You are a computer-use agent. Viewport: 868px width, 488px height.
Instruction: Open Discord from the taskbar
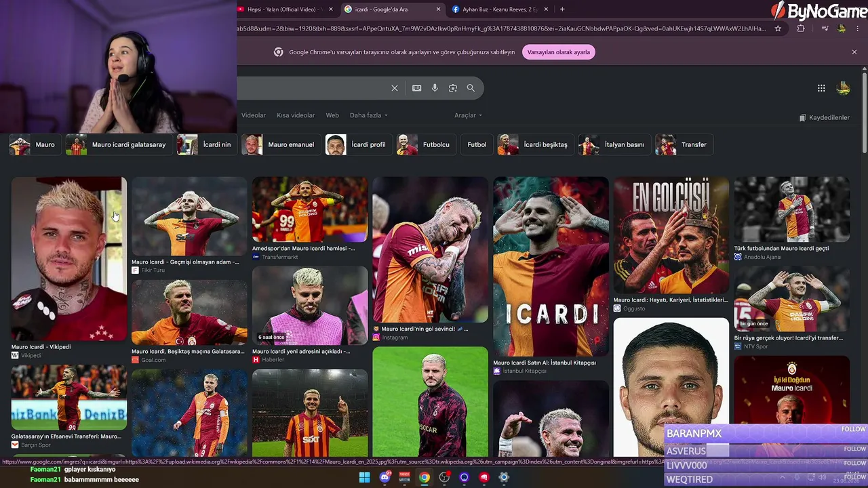click(384, 477)
